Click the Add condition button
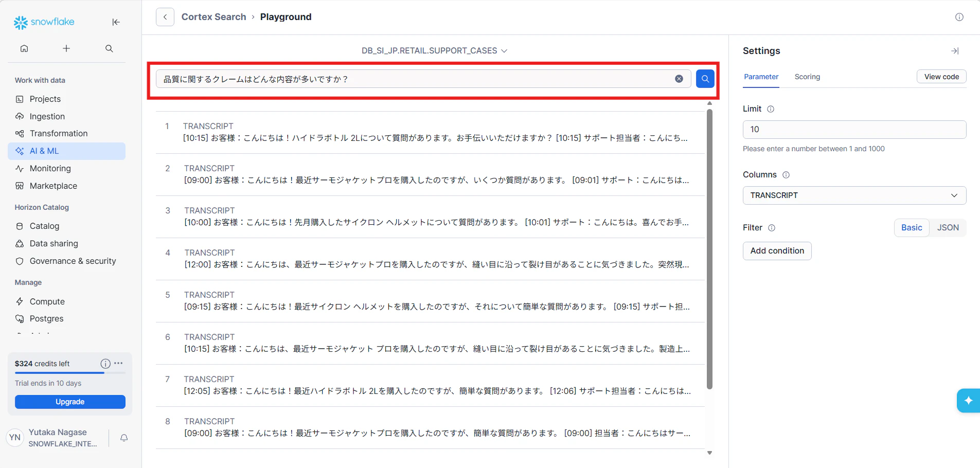This screenshot has width=980, height=468. tap(777, 251)
